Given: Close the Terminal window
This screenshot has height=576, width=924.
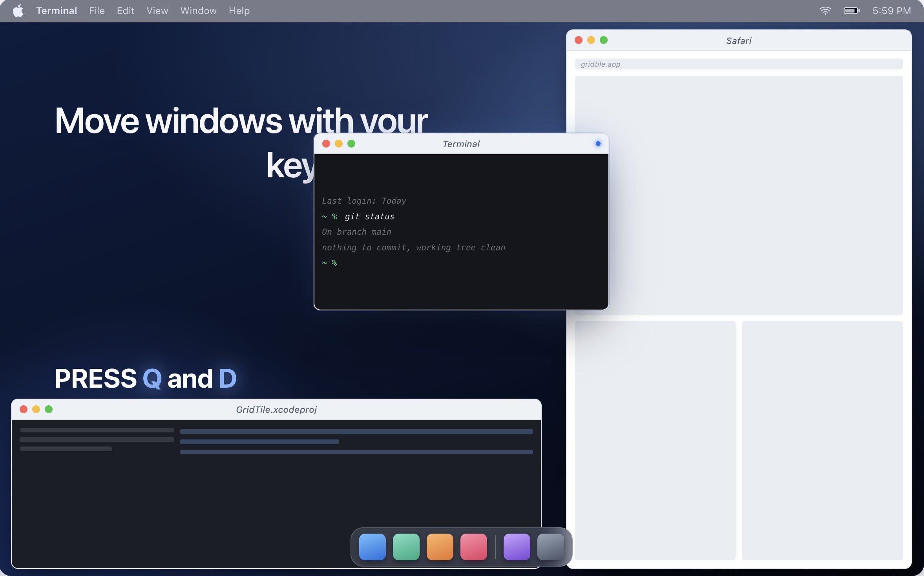Looking at the screenshot, I should [326, 144].
